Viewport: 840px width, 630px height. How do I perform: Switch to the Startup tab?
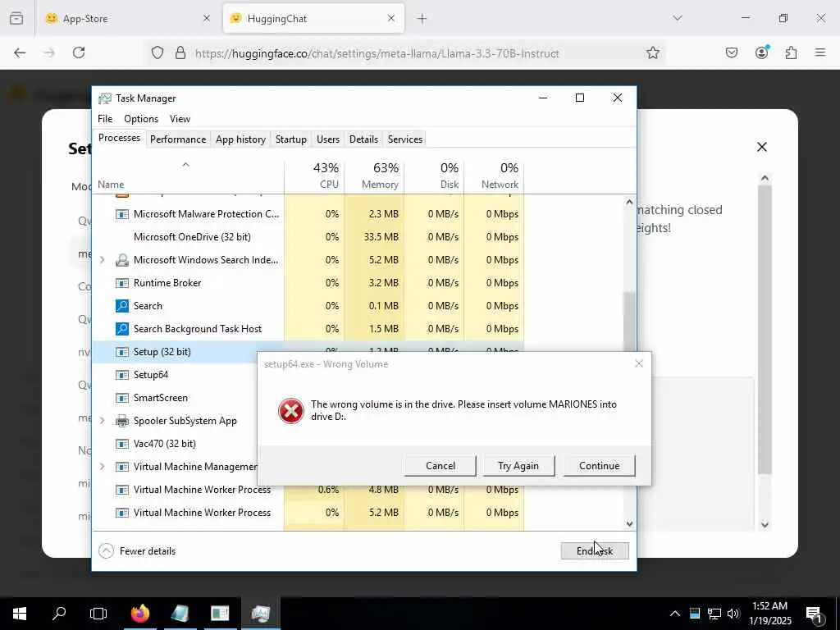291,139
